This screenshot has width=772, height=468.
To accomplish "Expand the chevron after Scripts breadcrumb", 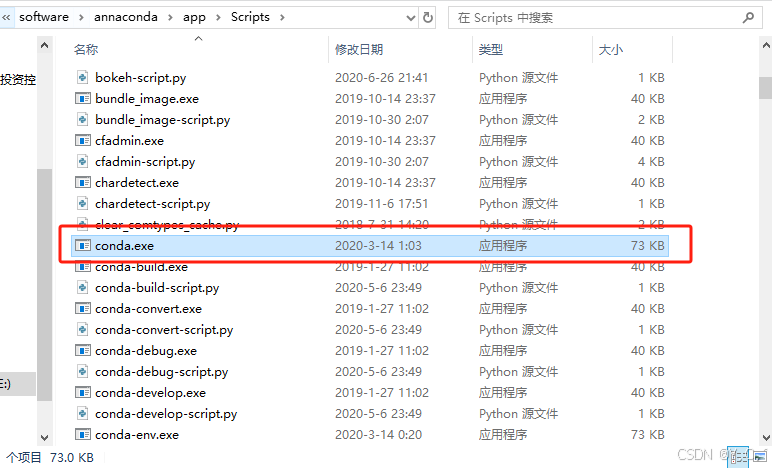I will (x=282, y=18).
